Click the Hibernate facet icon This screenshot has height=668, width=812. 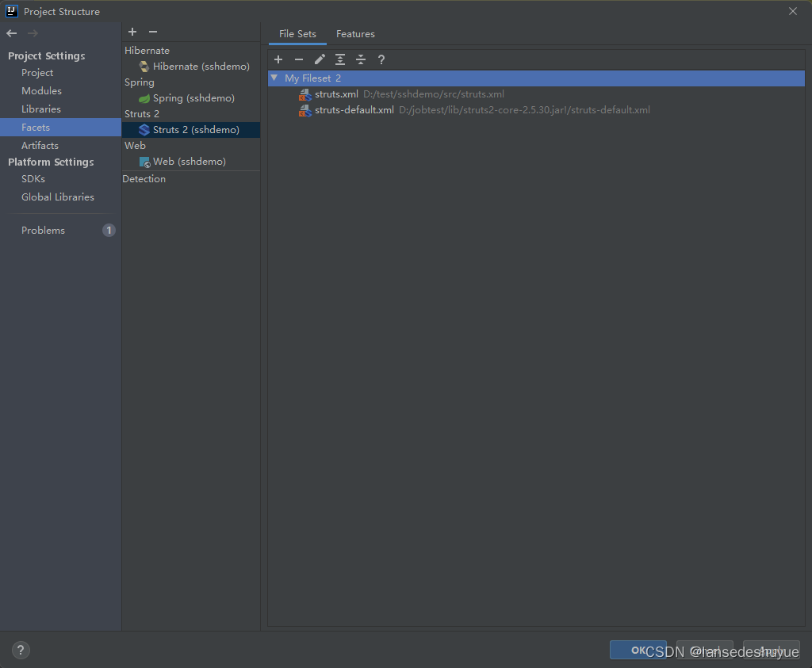144,67
